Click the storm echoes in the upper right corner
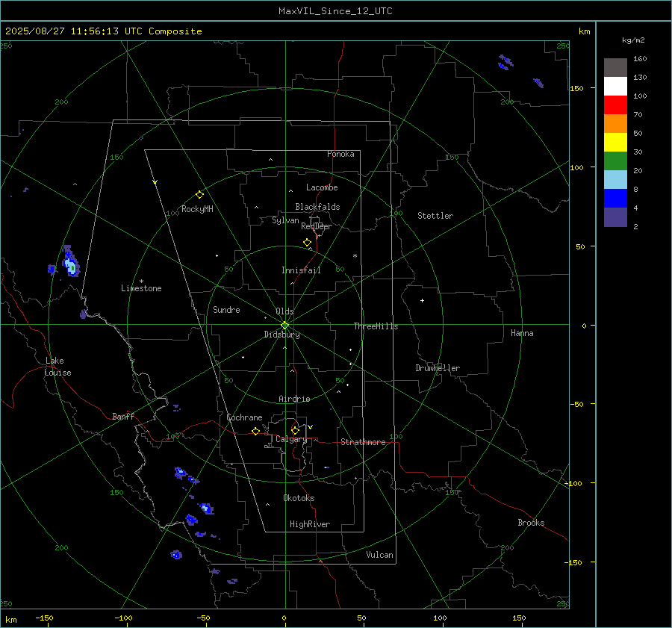 506,62
